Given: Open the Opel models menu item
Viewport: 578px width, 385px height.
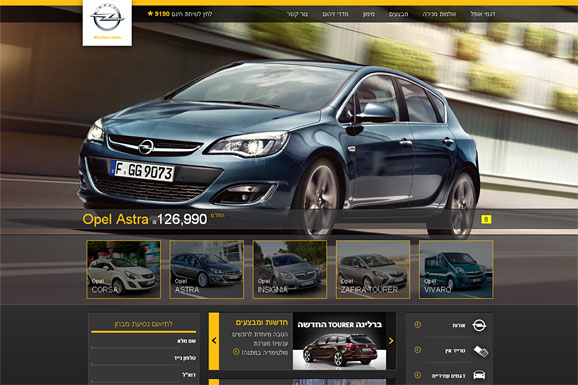Looking at the screenshot, I should click(483, 14).
